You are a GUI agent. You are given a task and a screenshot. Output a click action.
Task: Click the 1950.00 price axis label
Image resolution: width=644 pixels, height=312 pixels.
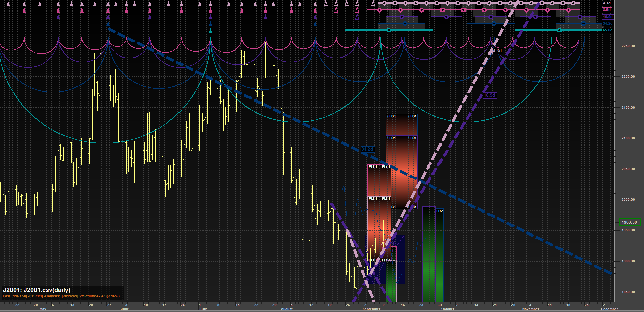628,230
